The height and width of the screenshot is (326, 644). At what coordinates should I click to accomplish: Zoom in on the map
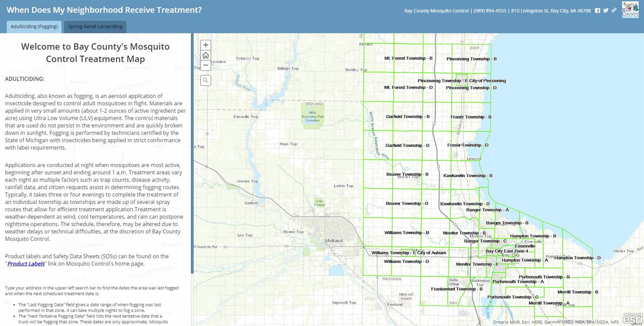(x=206, y=45)
